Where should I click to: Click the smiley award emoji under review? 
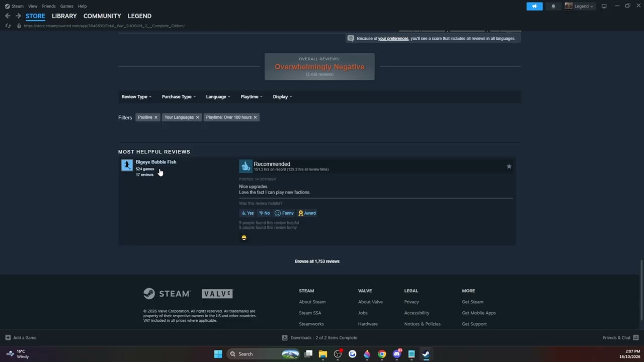[x=244, y=238]
